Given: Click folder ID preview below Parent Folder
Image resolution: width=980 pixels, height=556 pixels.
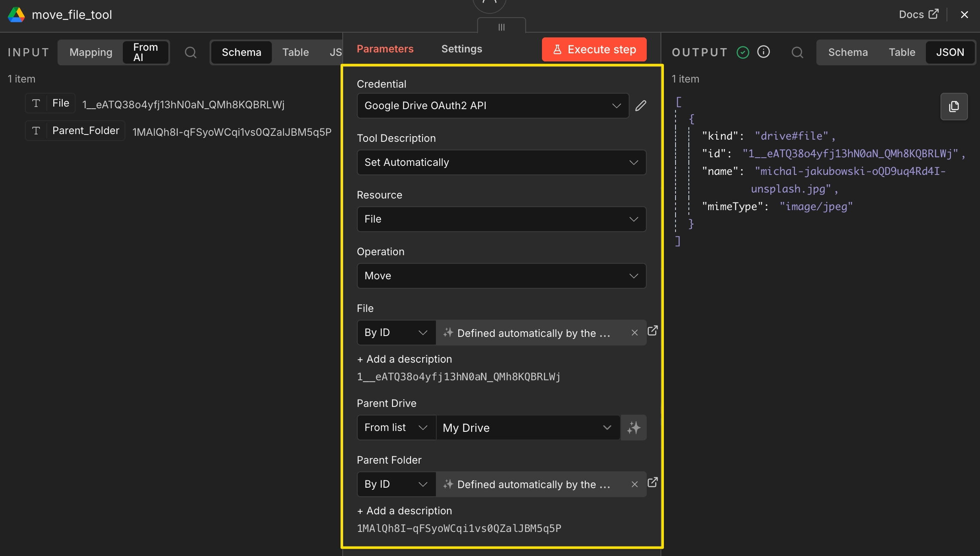Looking at the screenshot, I should pyautogui.click(x=459, y=529).
